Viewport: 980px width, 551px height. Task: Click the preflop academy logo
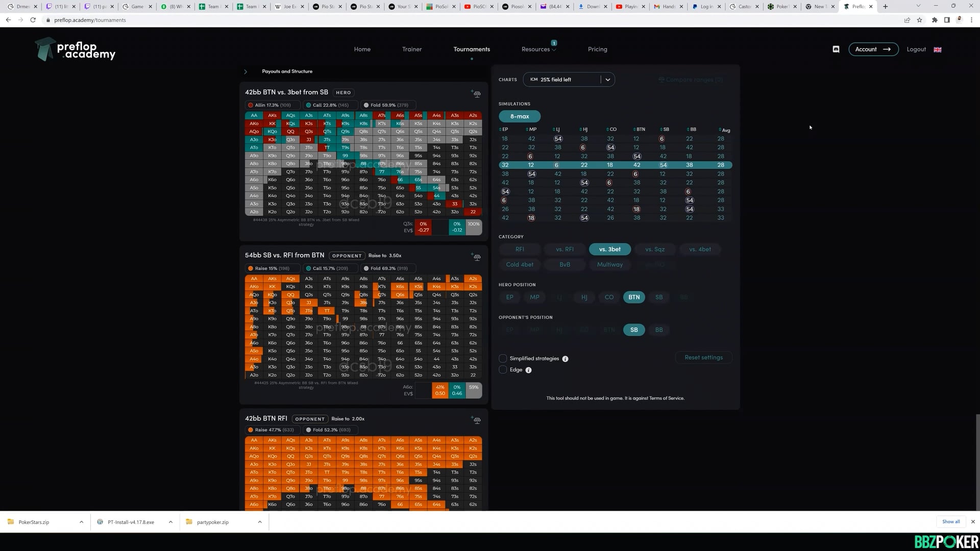pyautogui.click(x=75, y=49)
